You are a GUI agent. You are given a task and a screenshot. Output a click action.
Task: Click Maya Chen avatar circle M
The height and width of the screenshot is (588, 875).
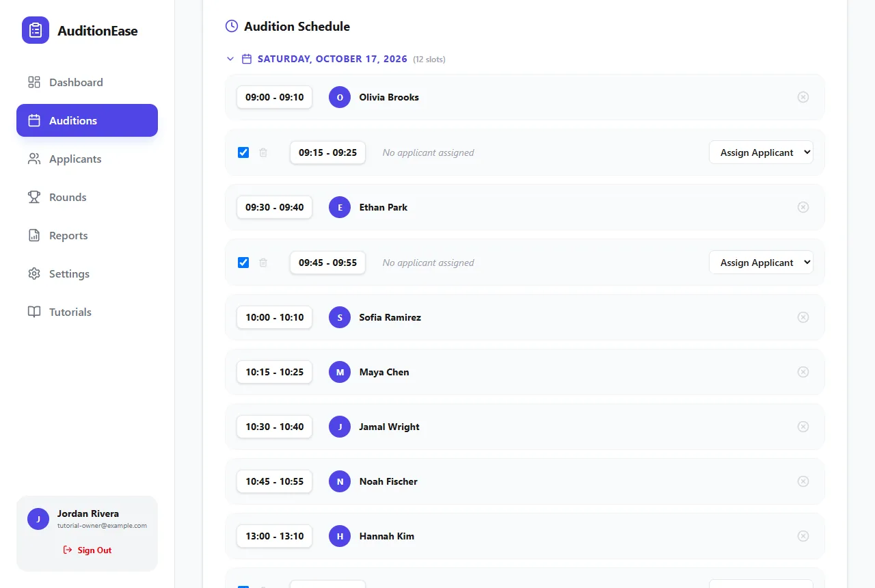point(340,372)
